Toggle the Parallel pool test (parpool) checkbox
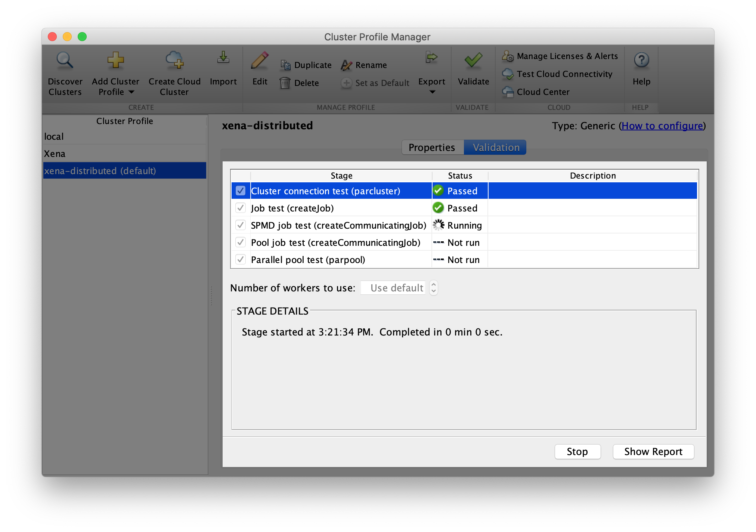The width and height of the screenshot is (756, 532). [x=241, y=259]
